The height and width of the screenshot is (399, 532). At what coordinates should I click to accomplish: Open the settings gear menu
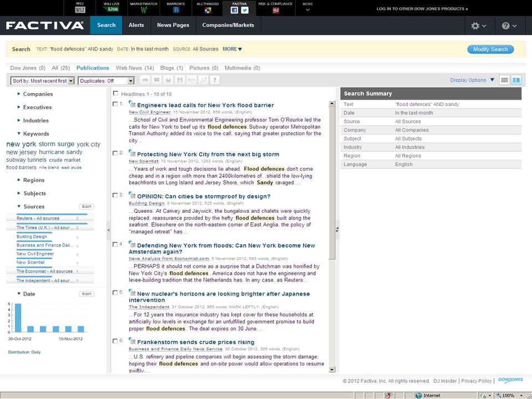tap(479, 26)
